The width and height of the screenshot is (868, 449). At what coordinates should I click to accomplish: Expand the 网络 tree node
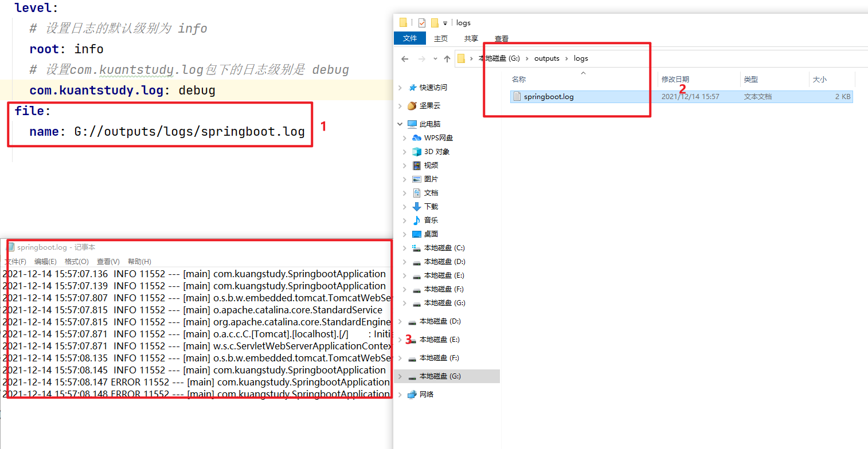(400, 395)
